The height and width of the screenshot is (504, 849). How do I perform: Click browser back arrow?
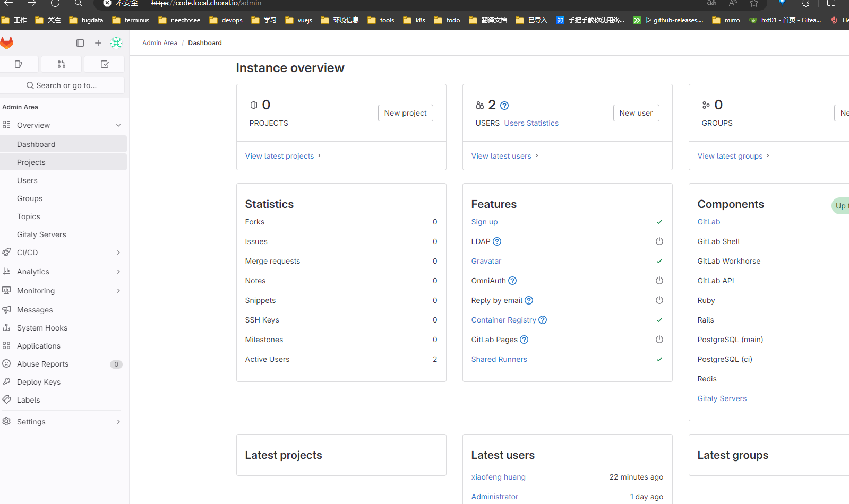coord(8,3)
